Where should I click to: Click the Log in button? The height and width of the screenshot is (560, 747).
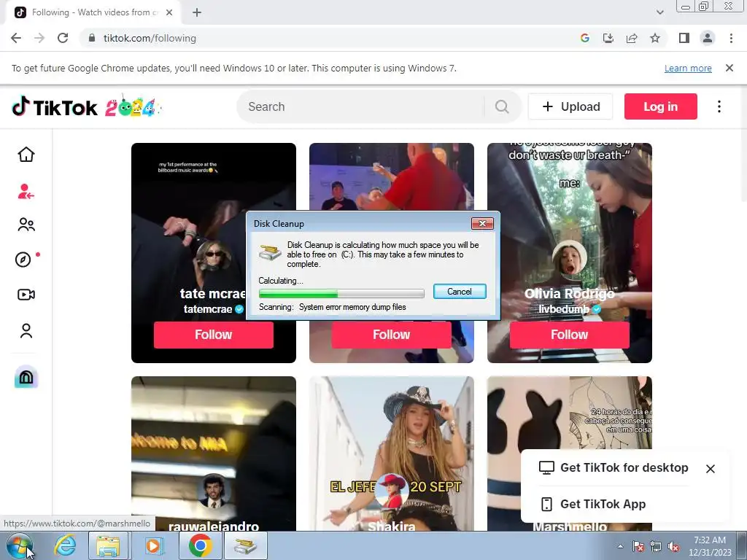tap(661, 106)
